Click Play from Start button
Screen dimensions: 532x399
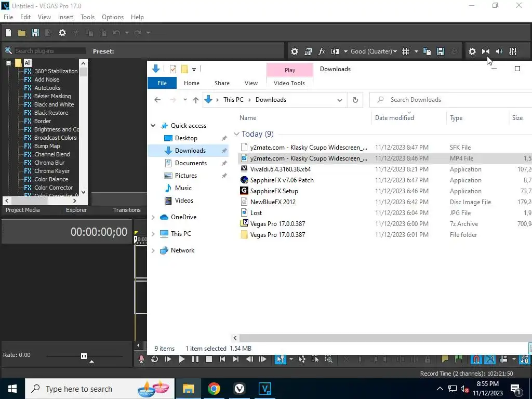pyautogui.click(x=168, y=359)
